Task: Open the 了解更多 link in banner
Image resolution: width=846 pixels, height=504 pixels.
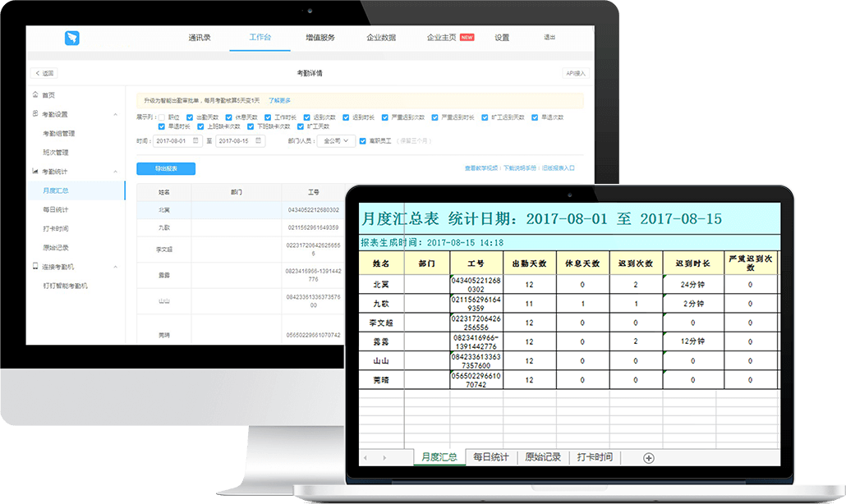Action: click(x=280, y=100)
